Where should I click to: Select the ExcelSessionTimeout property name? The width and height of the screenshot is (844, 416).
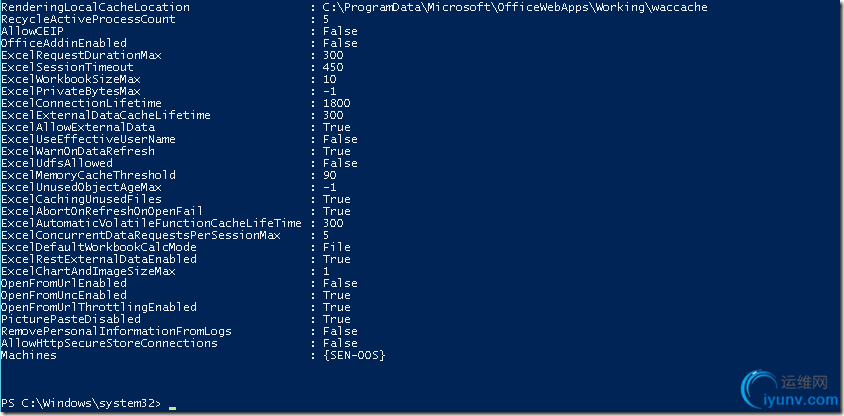[x=67, y=67]
